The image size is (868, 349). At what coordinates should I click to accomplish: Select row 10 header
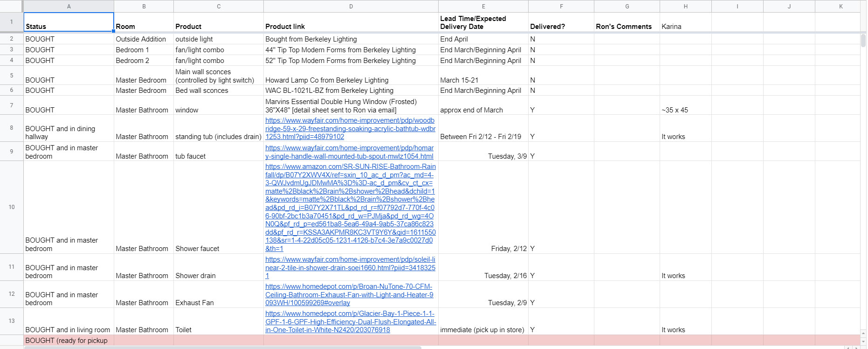12,207
